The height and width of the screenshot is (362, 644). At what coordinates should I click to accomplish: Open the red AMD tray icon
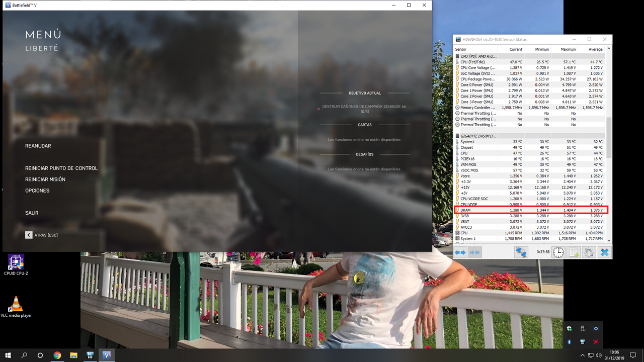point(596,341)
